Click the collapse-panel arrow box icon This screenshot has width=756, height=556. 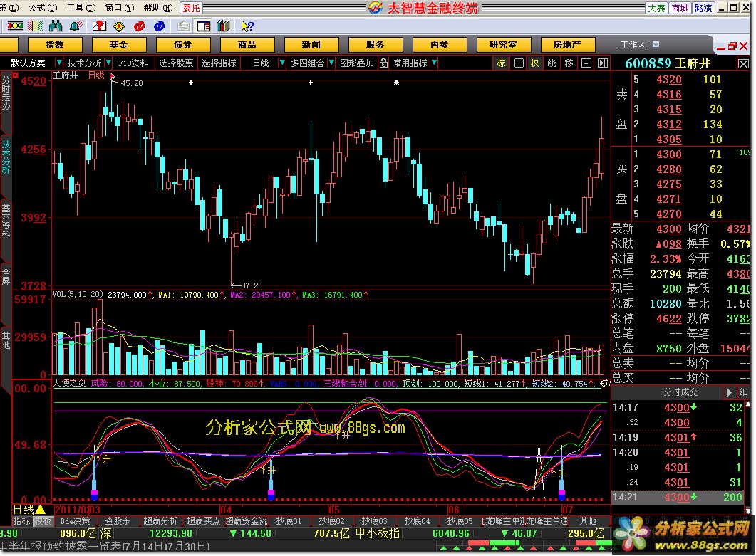tap(586, 63)
